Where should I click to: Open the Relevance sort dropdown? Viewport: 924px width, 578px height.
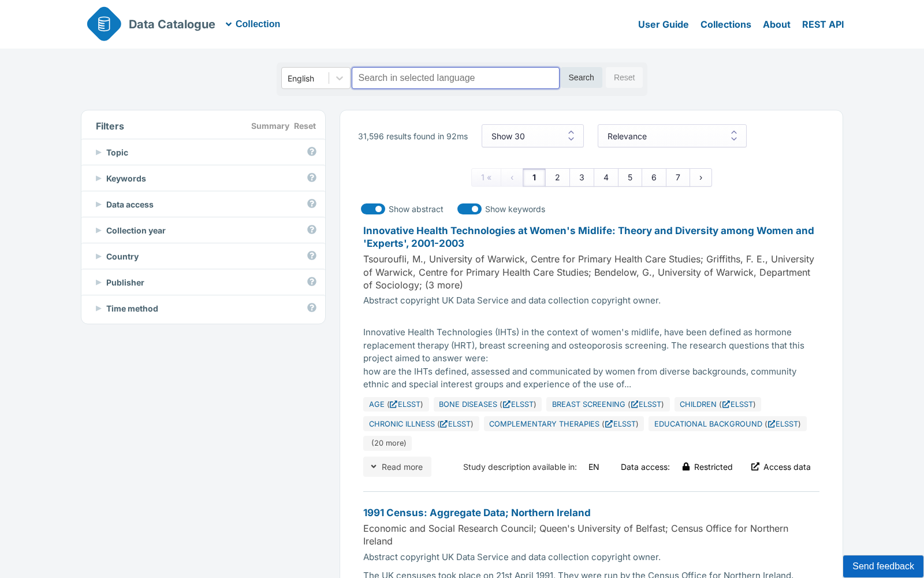(x=672, y=136)
